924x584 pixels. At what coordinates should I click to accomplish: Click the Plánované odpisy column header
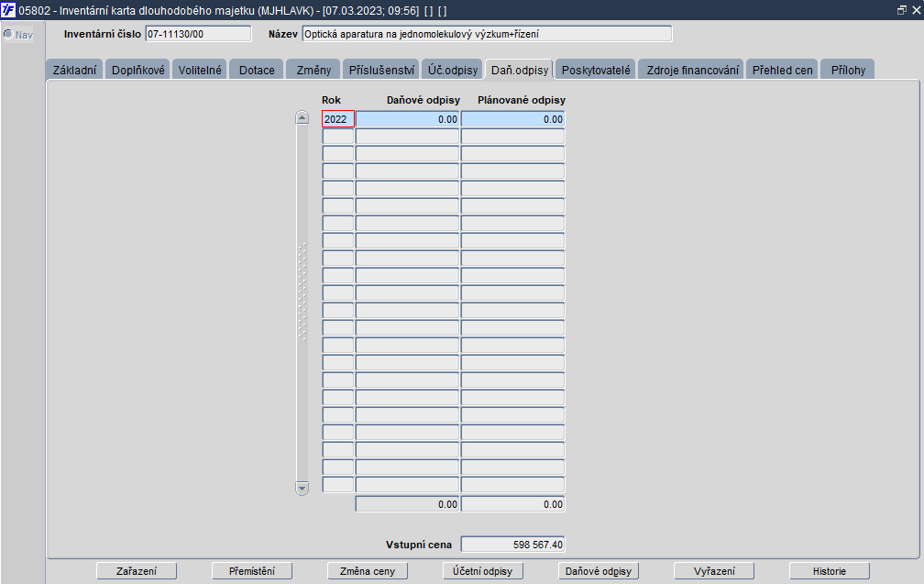521,100
